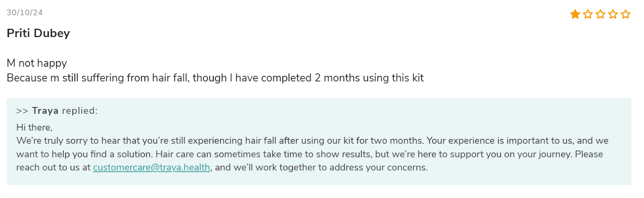This screenshot has height=198, width=644.
Task: Click the 'M not happy' review title
Action: pyautogui.click(x=37, y=63)
